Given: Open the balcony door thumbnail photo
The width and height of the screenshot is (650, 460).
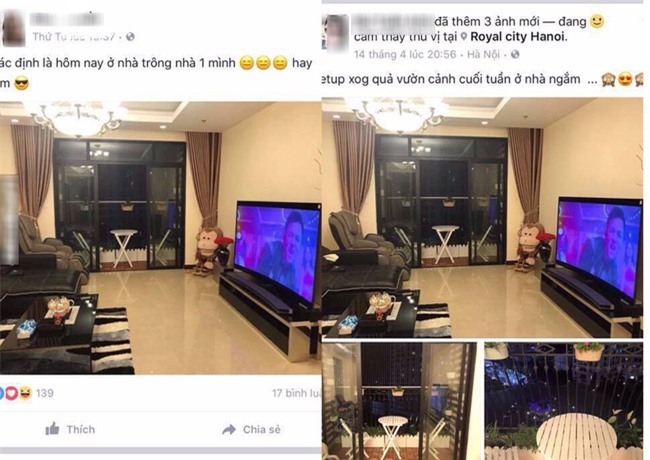Looking at the screenshot, I should (399, 401).
